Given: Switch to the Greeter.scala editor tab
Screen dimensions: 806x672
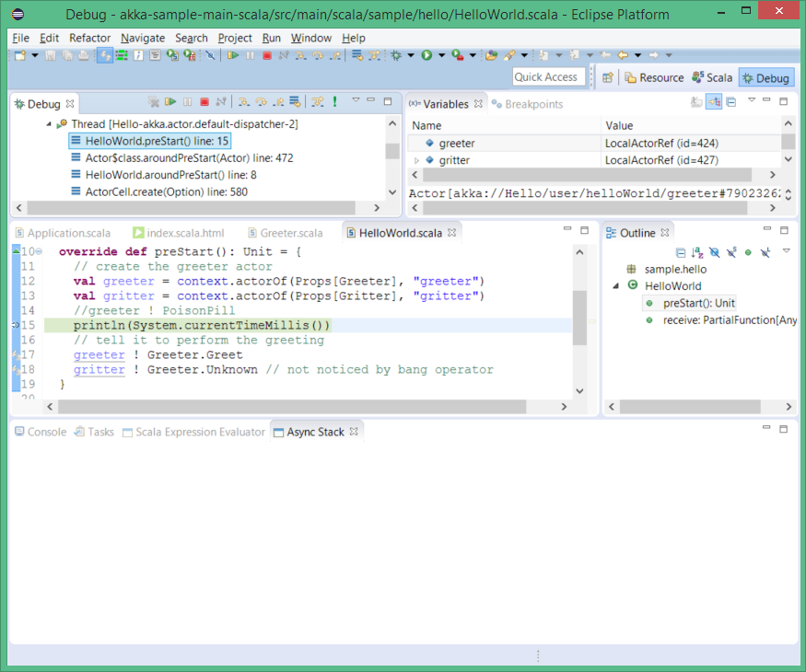Looking at the screenshot, I should coord(290,233).
